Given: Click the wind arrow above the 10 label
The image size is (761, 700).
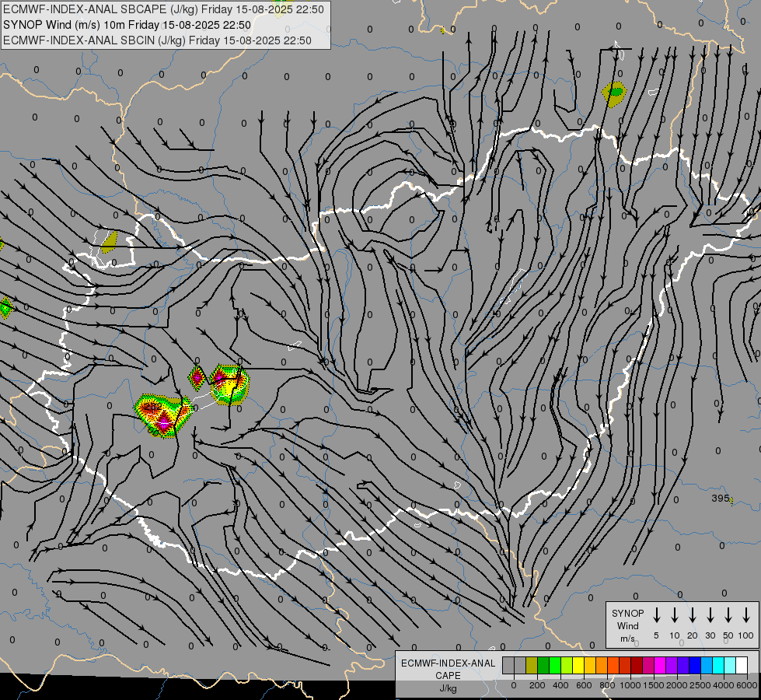Looking at the screenshot, I should point(675,615).
